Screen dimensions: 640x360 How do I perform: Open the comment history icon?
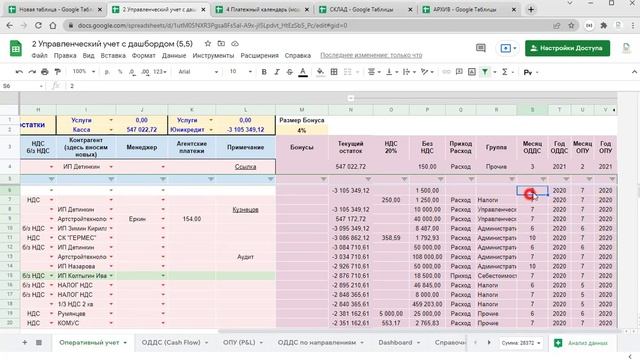point(481,48)
